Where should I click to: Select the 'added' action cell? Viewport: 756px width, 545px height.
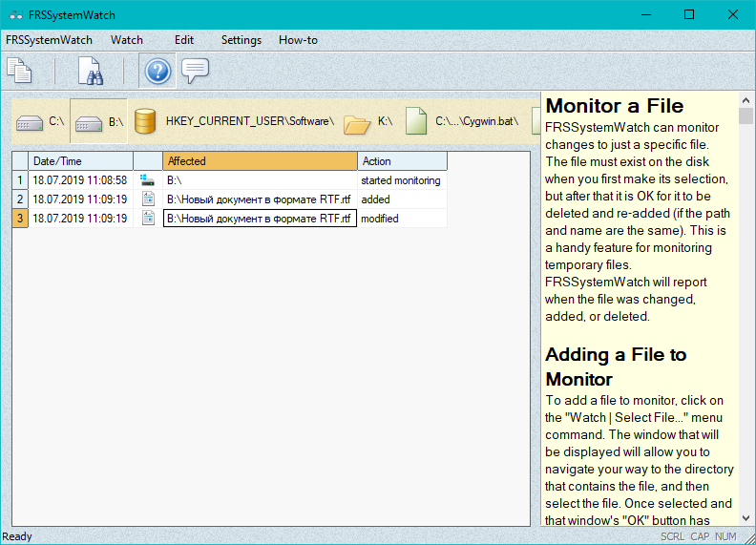pos(402,199)
